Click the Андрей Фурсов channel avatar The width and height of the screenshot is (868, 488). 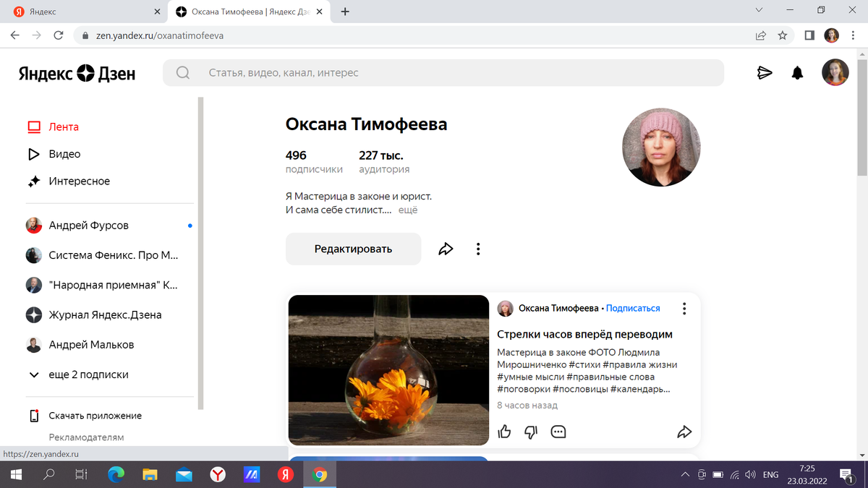coord(34,226)
